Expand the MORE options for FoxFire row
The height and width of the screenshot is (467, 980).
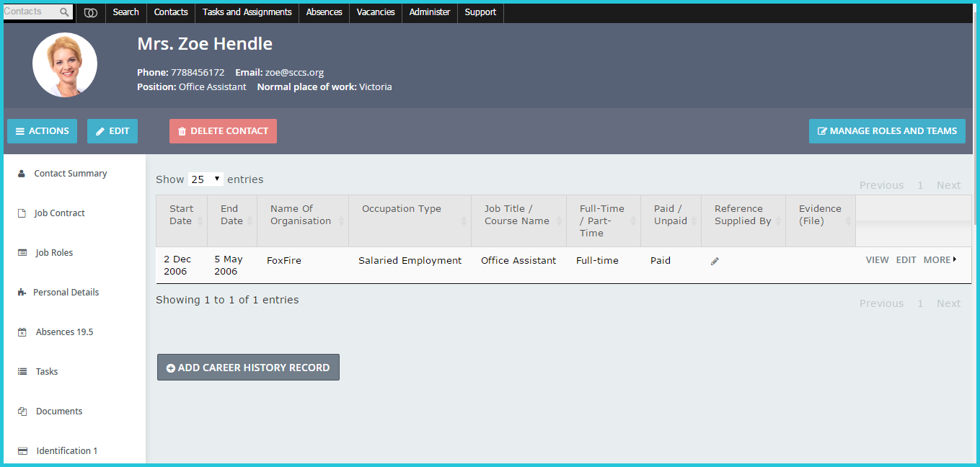click(x=940, y=260)
